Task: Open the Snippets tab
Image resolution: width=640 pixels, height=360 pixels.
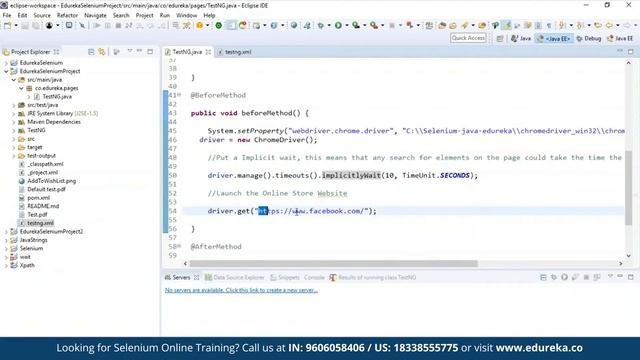Action: point(285,278)
